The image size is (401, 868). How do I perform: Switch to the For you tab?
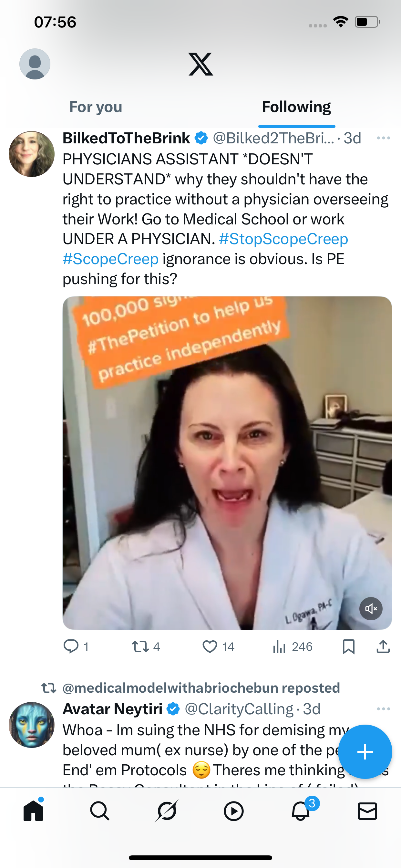point(96,107)
